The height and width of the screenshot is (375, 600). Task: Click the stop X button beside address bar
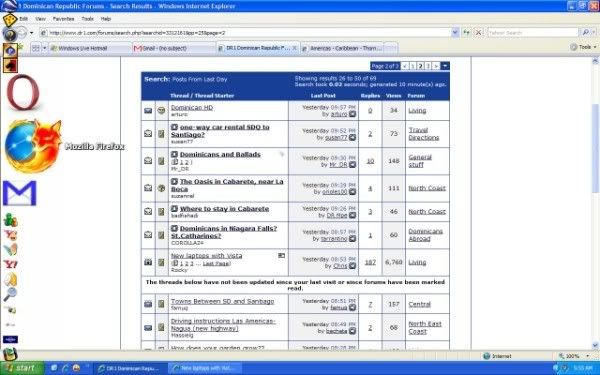click(x=478, y=33)
